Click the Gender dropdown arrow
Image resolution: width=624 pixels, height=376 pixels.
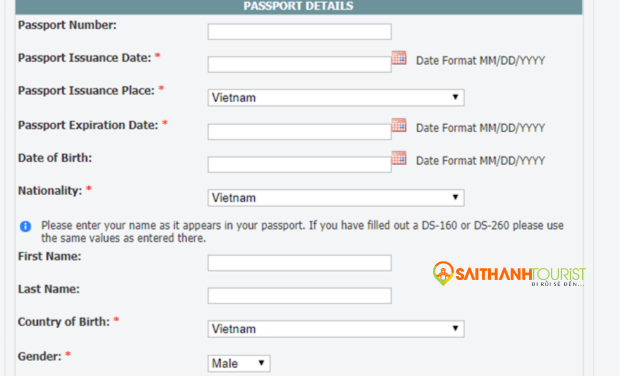pyautogui.click(x=261, y=363)
